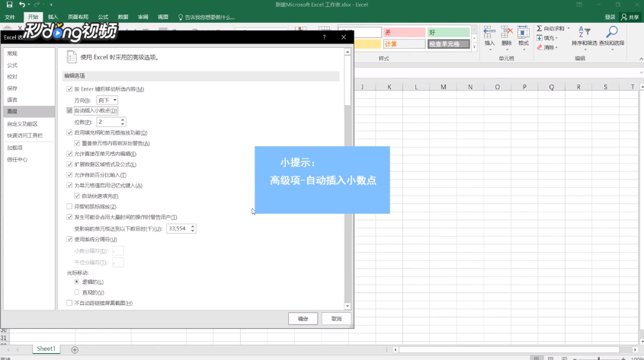This screenshot has height=360, width=644.
Task: Click the dialog scrollbar up arrow
Action: tap(348, 52)
